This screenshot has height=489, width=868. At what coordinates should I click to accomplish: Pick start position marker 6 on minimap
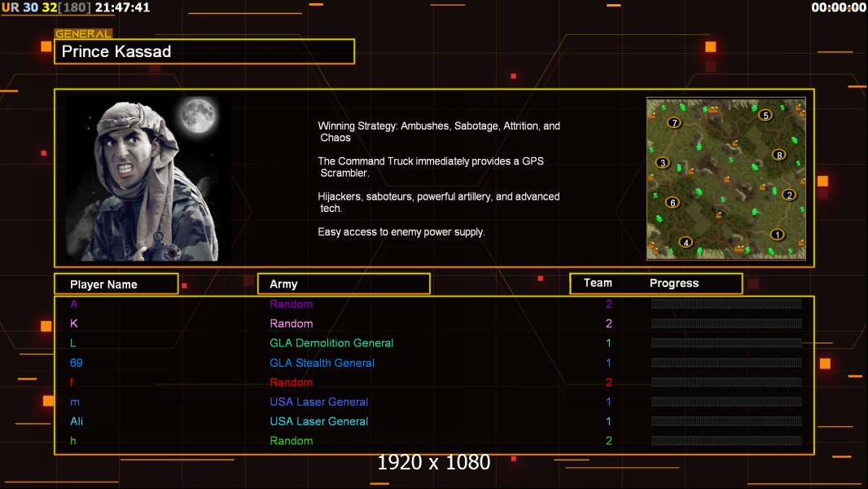673,203
